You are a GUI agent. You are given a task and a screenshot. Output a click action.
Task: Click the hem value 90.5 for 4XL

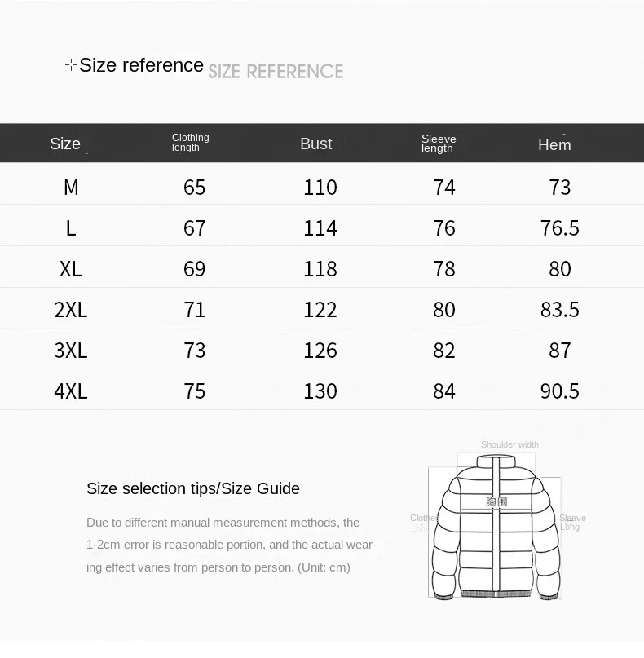pyautogui.click(x=560, y=391)
